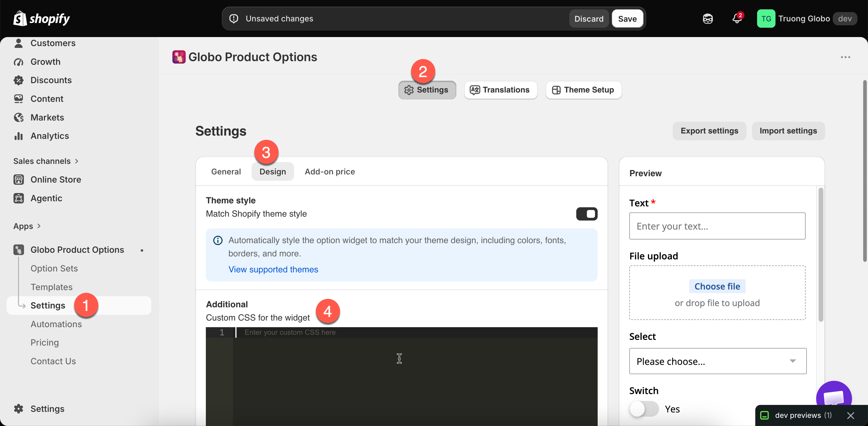The height and width of the screenshot is (426, 868).
Task: Click the Shopify logo
Action: (42, 18)
